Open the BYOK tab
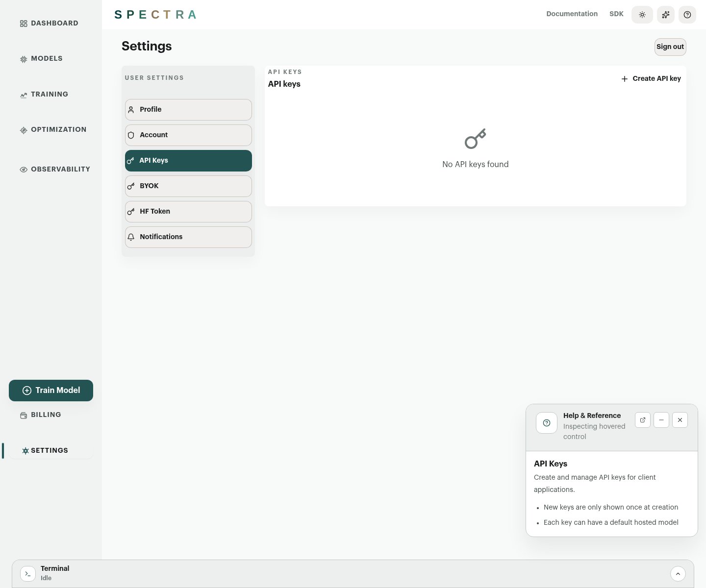The image size is (706, 588). pyautogui.click(x=188, y=186)
